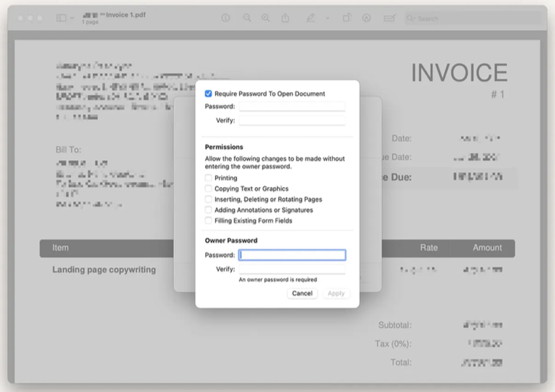Focus the Owner Password field
The width and height of the screenshot is (555, 392).
(x=292, y=255)
